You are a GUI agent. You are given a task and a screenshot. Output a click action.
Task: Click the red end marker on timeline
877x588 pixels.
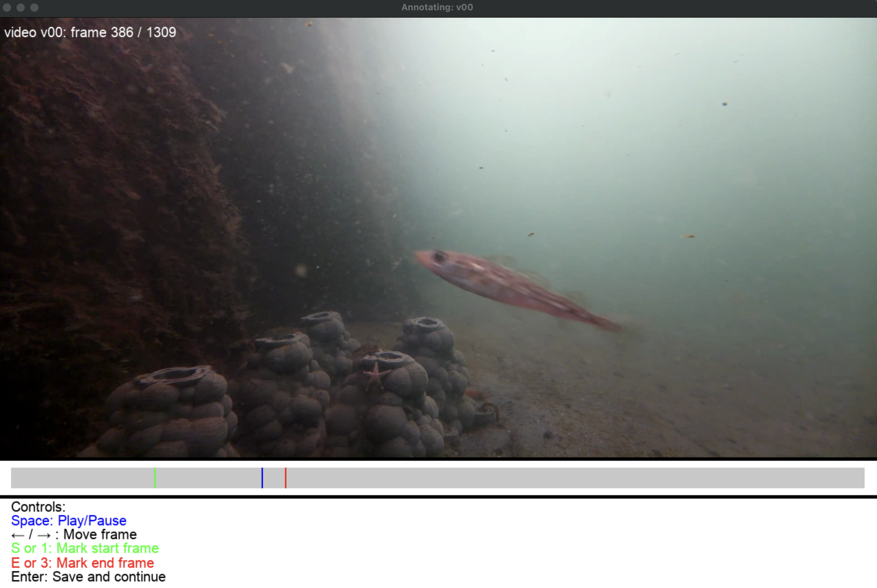coord(286,478)
